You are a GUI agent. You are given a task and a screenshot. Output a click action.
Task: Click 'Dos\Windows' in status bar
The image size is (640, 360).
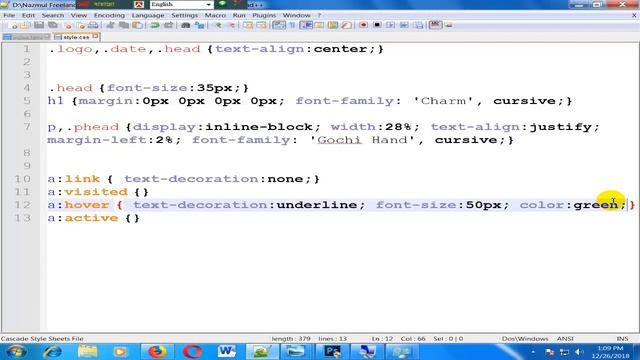click(525, 339)
